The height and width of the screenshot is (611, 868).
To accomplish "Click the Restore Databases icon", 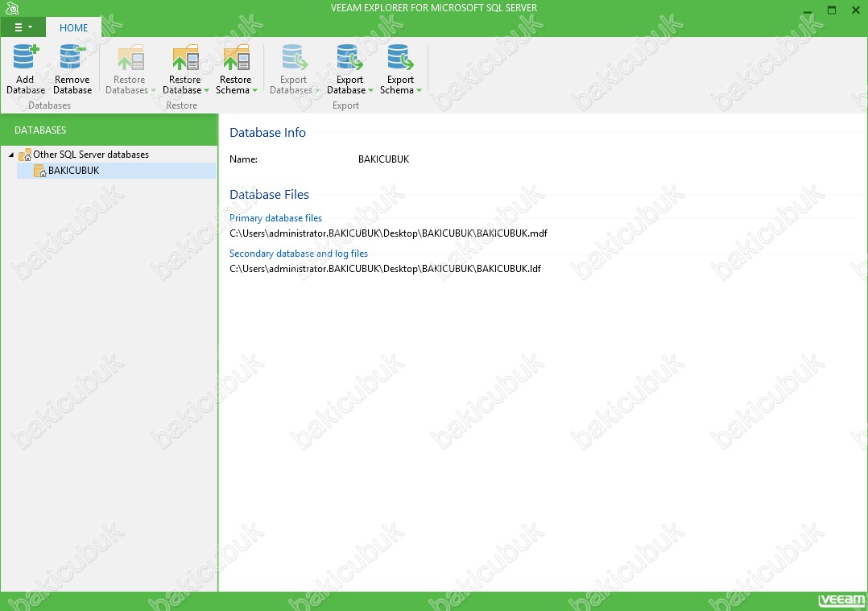I will (x=130, y=57).
